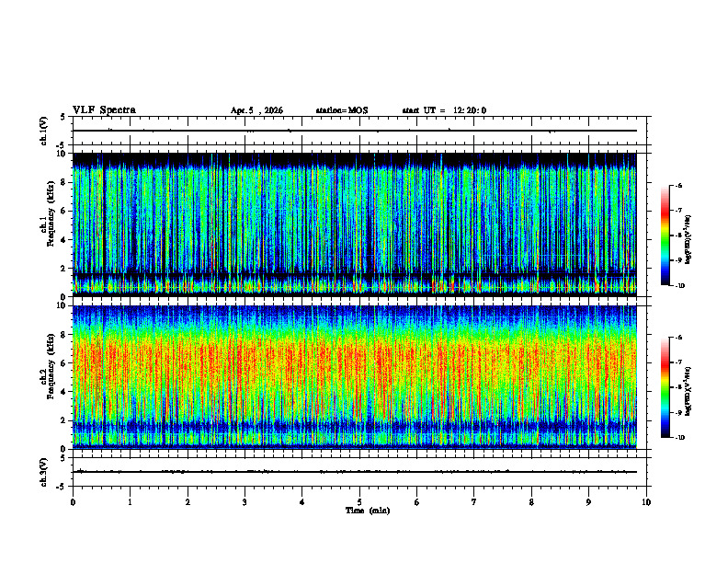Click the "10" tick on the time axis
This screenshot has height=563, width=728.
pyautogui.click(x=646, y=502)
